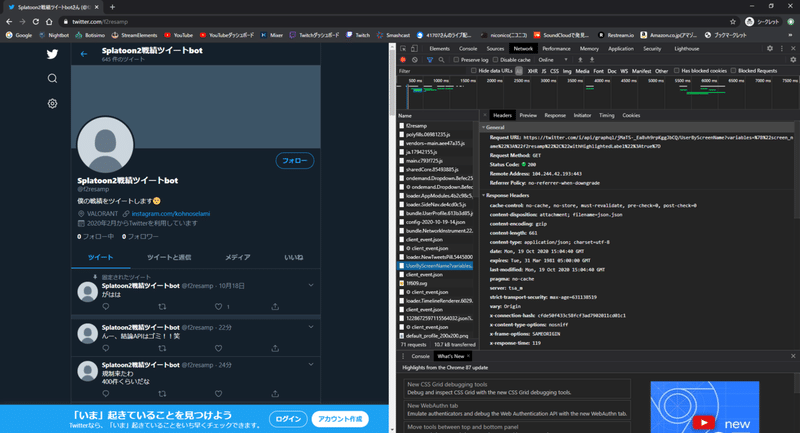This screenshot has height=433, width=800.
Task: Open DevTools more options menu
Action: 782,48
